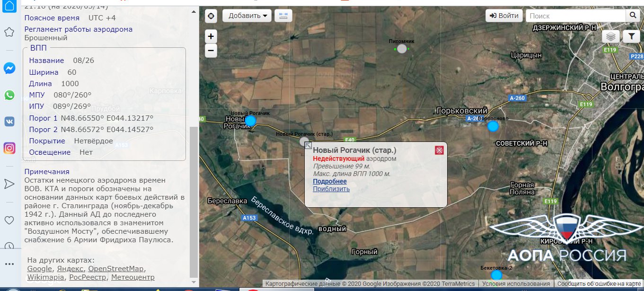This screenshot has height=291, width=644.
Task: Open the map layers switcher
Action: pos(611,36)
